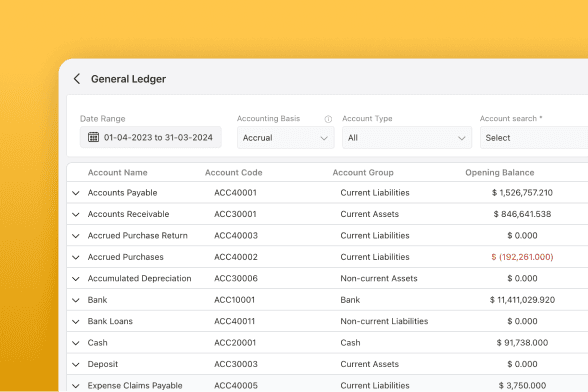Click the info icon next to Accounting Basis
This screenshot has width=588, height=392.
pos(328,119)
